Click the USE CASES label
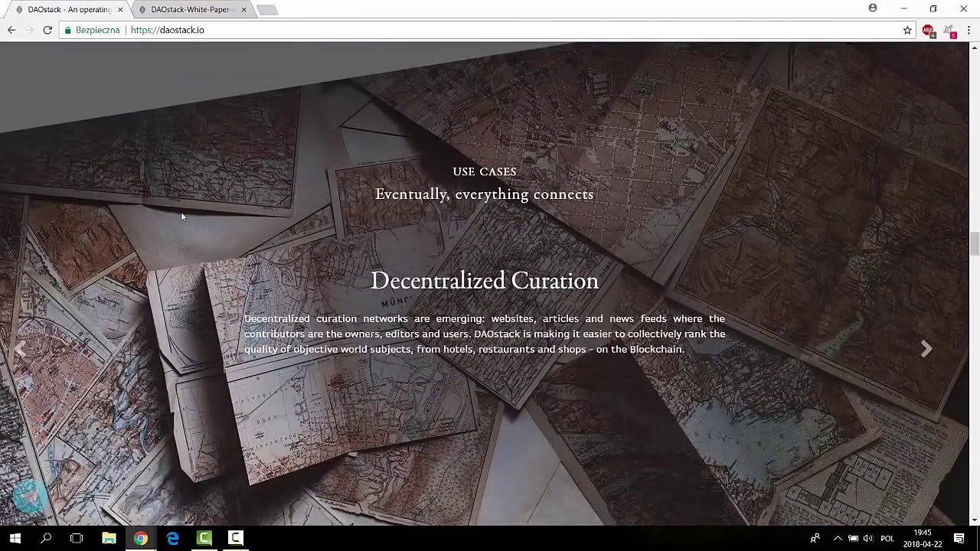Image resolution: width=980 pixels, height=551 pixels. point(485,171)
